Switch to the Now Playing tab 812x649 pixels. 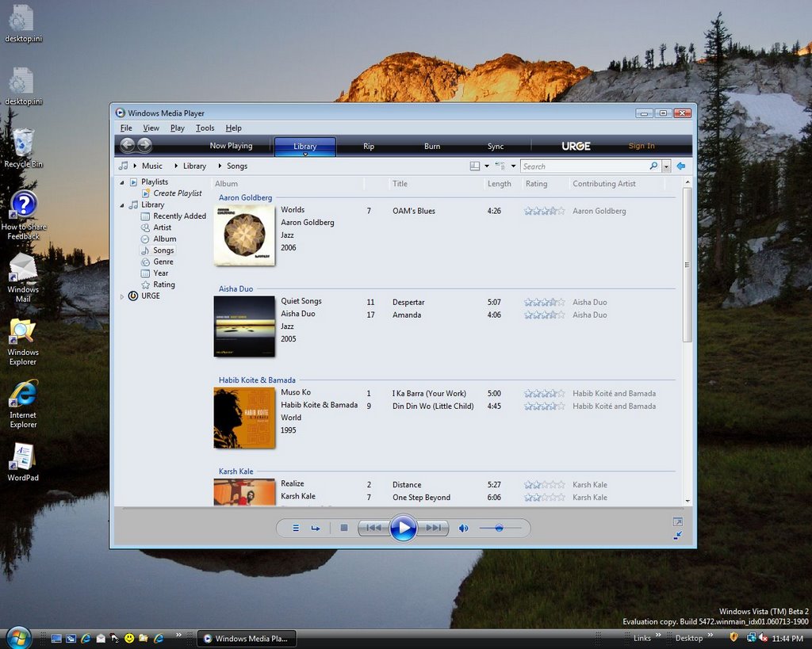click(231, 146)
